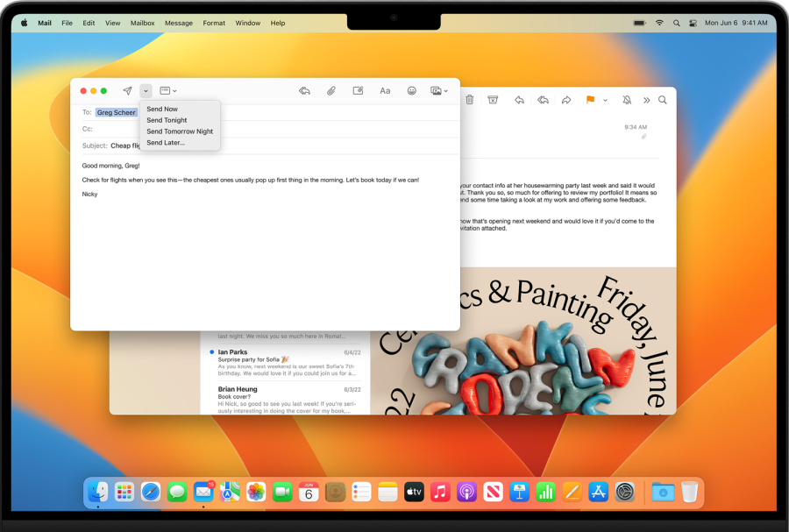The image size is (789, 532).
Task: Open the Brian Heung message in list
Action: [285, 400]
